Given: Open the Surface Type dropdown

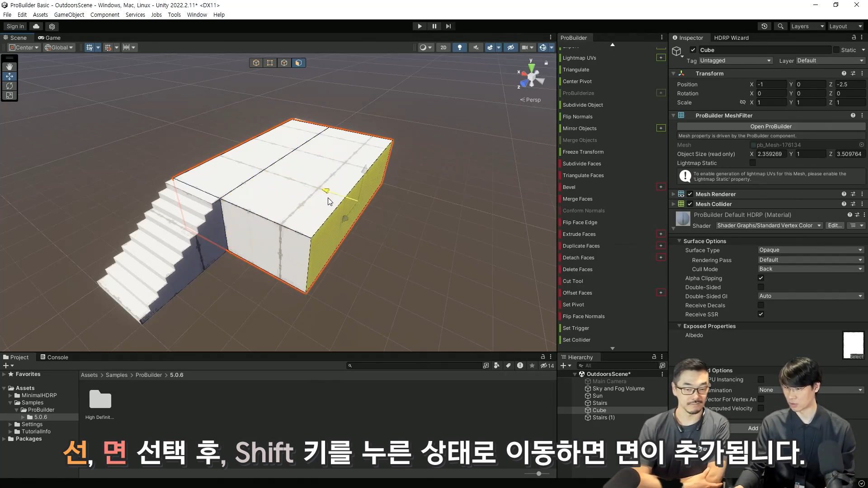Looking at the screenshot, I should [x=810, y=250].
